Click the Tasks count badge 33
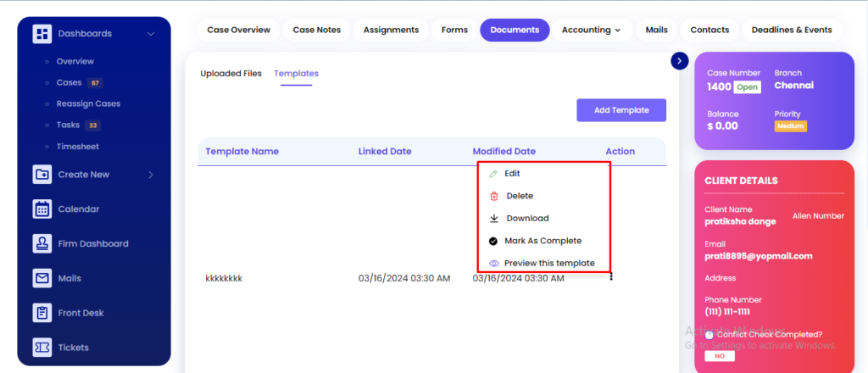Viewport: 868px width, 373px height. 93,125
